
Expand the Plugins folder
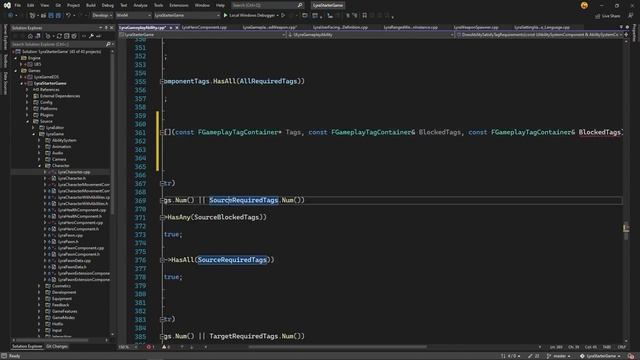tap(27, 115)
